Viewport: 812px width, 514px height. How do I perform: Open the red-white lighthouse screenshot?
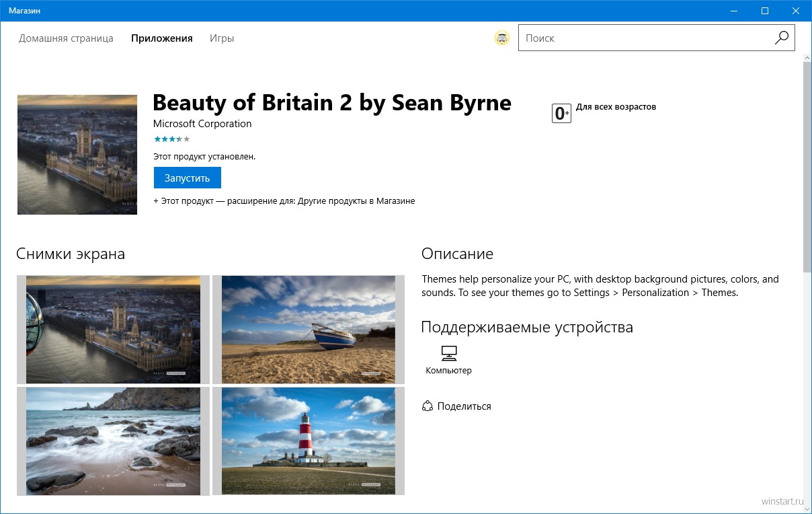coord(309,441)
